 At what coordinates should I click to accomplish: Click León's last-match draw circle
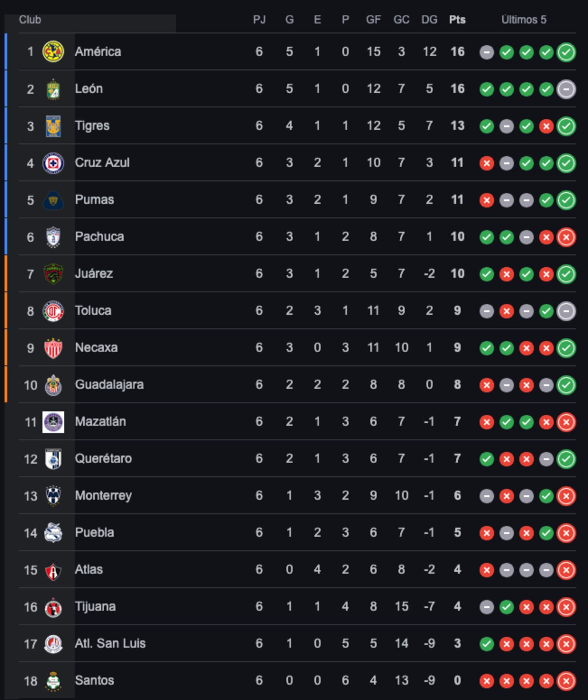pos(566,88)
